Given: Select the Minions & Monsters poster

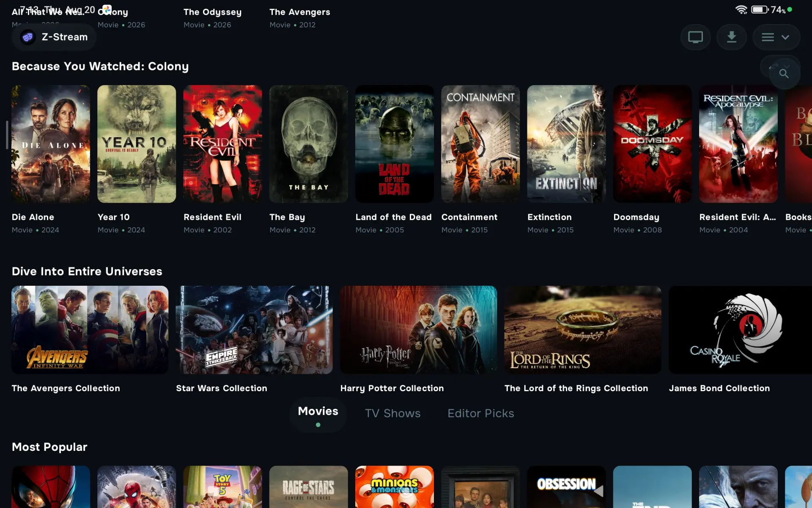Looking at the screenshot, I should [x=395, y=487].
